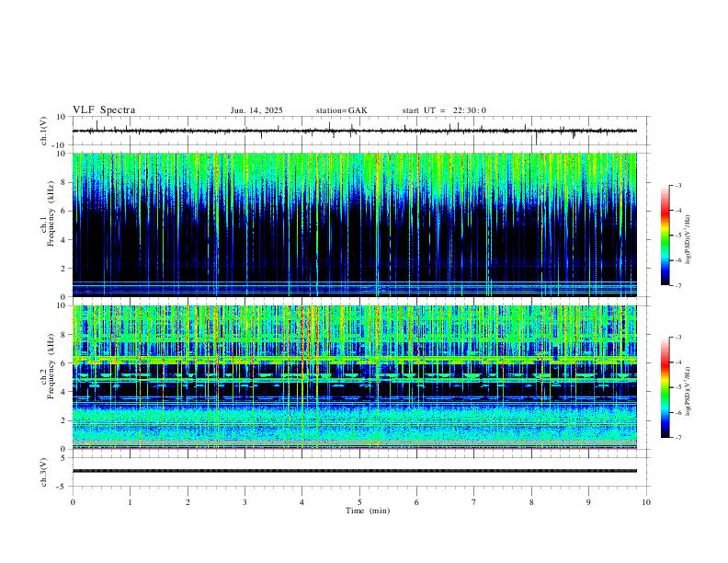This screenshot has width=728, height=563.
Task: Select the date 'Jun. 14, 2025'
Action: pos(256,110)
